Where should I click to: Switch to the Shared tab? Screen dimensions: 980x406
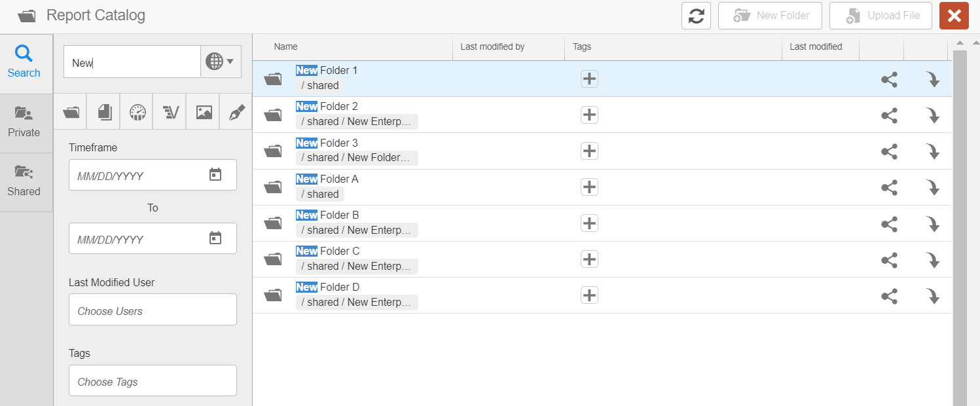tap(24, 182)
